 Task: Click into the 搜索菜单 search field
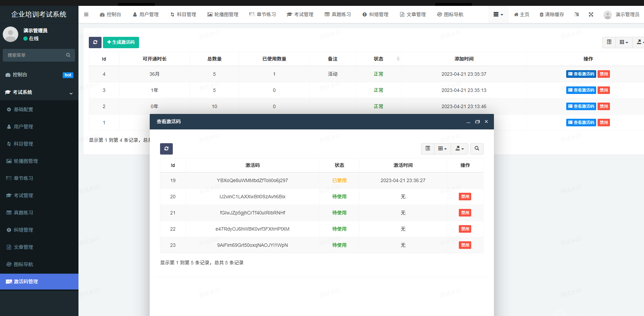[x=34, y=55]
